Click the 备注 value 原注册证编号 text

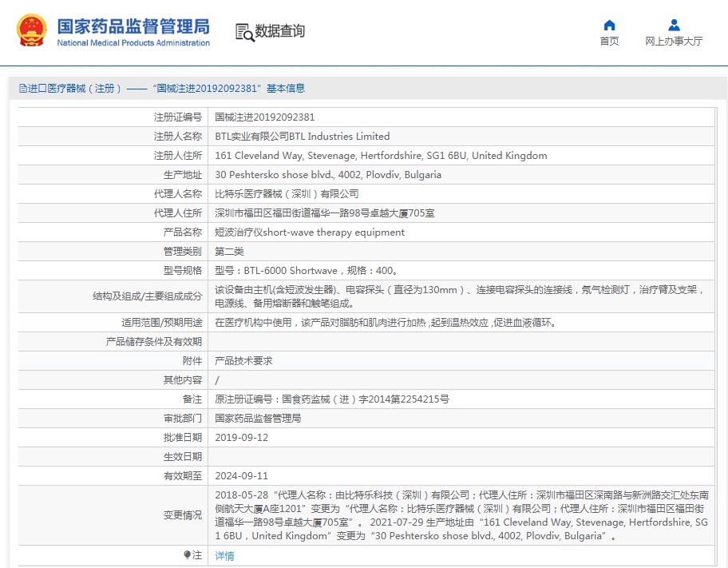click(332, 399)
